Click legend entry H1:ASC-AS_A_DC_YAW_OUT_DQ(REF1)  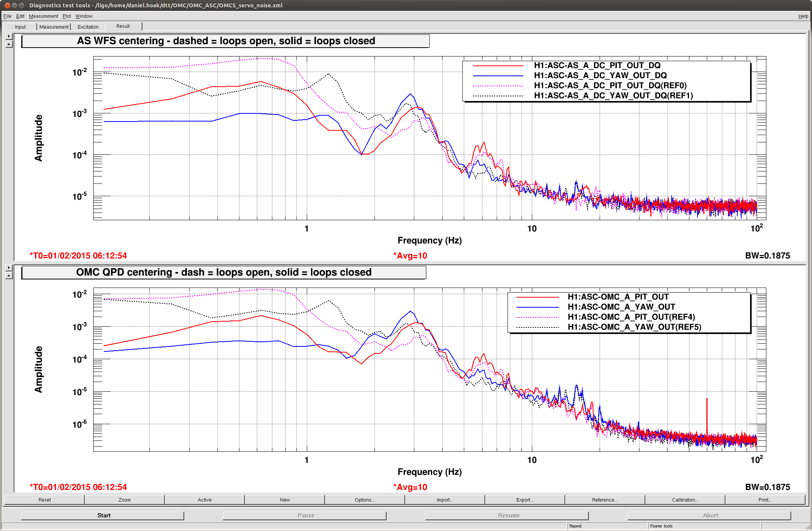click(614, 96)
